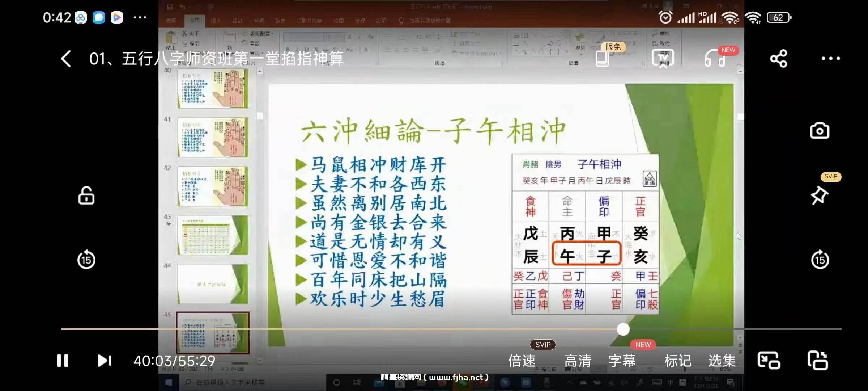Click the video title text
The height and width of the screenshot is (391, 868).
[216, 59]
